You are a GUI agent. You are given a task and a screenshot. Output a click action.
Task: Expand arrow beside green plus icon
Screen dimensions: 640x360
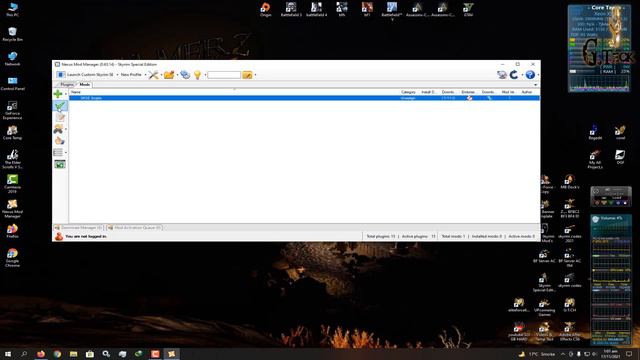pos(66,95)
